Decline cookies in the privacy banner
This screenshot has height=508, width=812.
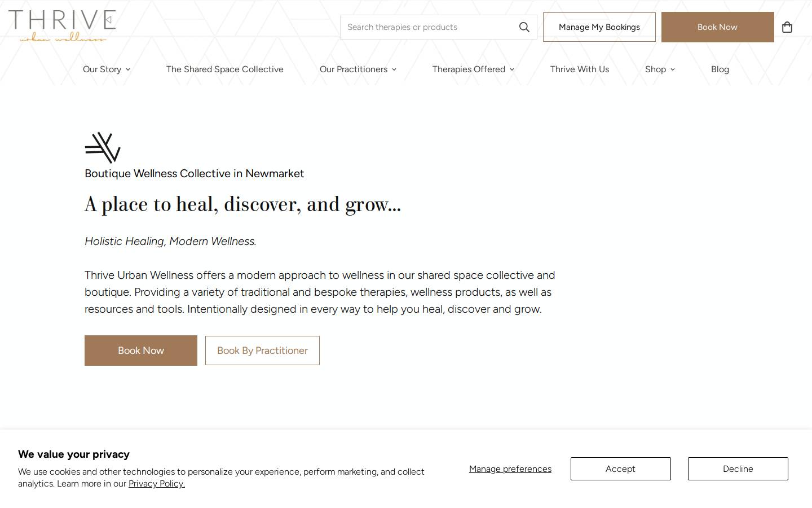click(738, 469)
